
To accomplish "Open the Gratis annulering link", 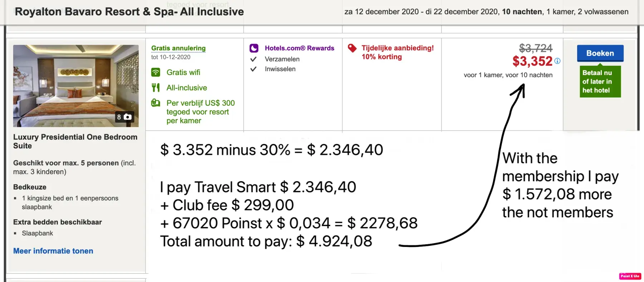I will pyautogui.click(x=178, y=48).
